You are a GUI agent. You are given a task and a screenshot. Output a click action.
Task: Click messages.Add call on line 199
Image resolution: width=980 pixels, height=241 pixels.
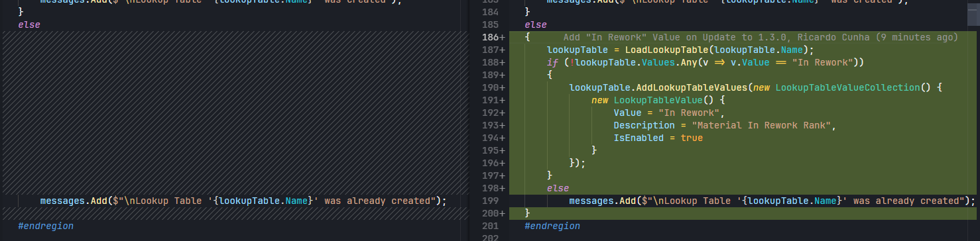[603, 201]
